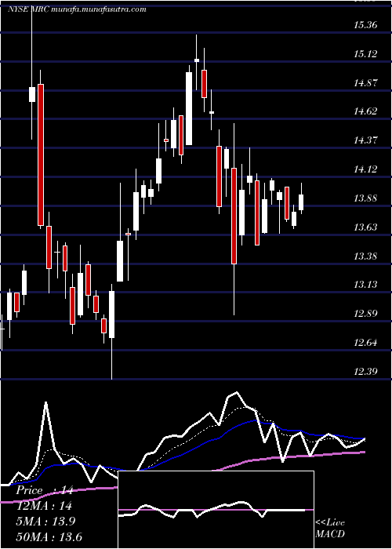Click the 12.89 price axis label
The image size is (392, 549).
[366, 314]
